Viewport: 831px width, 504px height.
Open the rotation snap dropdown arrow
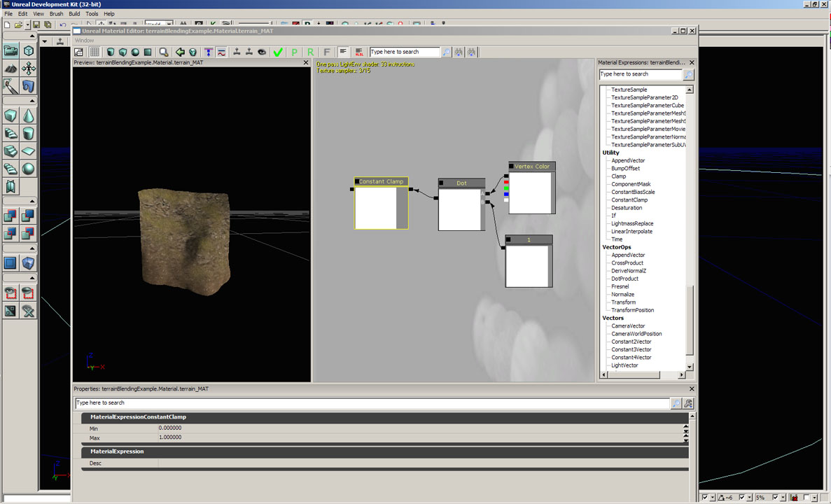pos(750,498)
